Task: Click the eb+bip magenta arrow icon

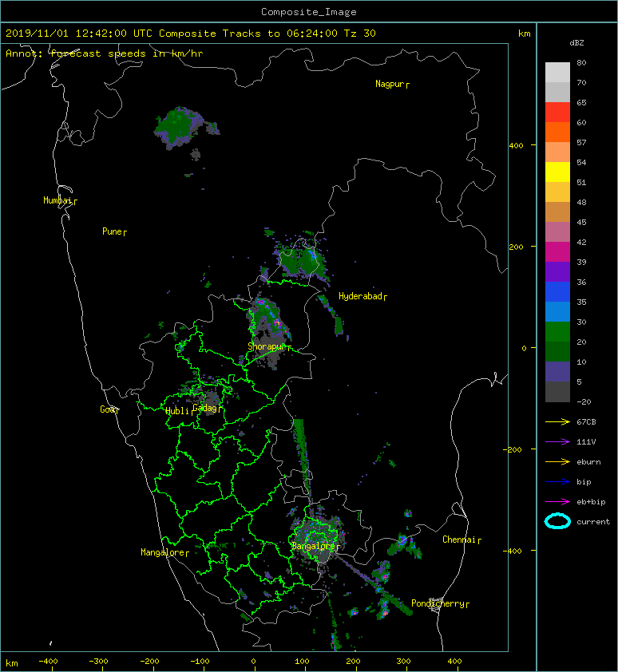Action: (557, 502)
